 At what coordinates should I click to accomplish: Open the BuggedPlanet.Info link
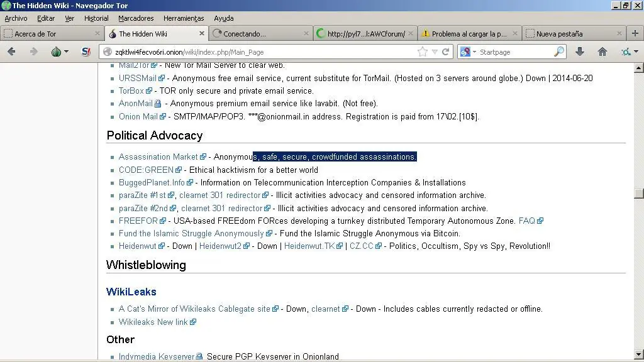point(152,183)
